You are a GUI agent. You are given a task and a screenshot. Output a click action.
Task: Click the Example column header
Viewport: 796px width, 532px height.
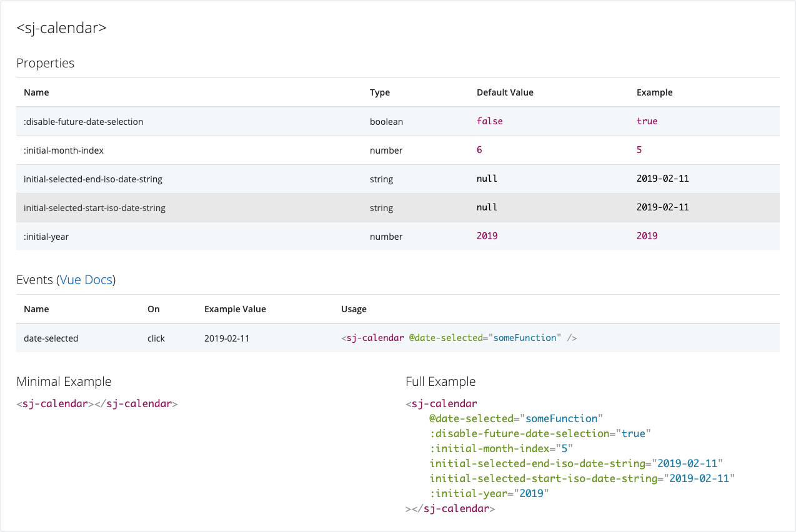click(654, 92)
